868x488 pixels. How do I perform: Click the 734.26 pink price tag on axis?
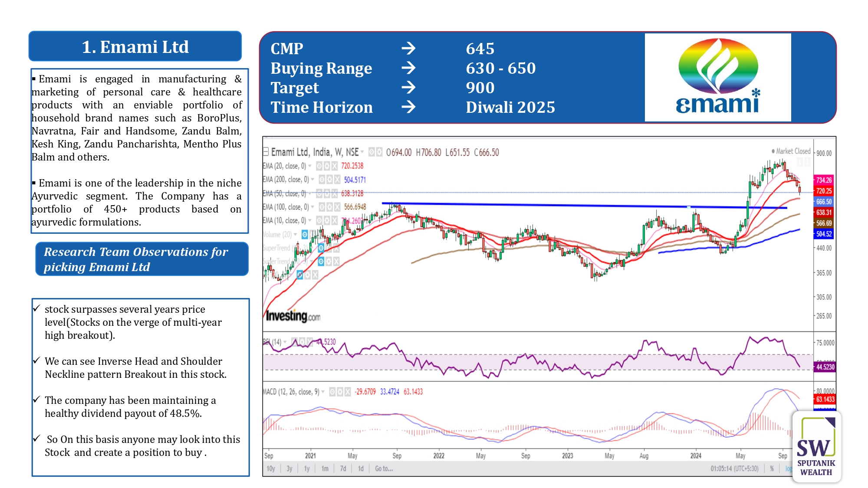tap(824, 180)
